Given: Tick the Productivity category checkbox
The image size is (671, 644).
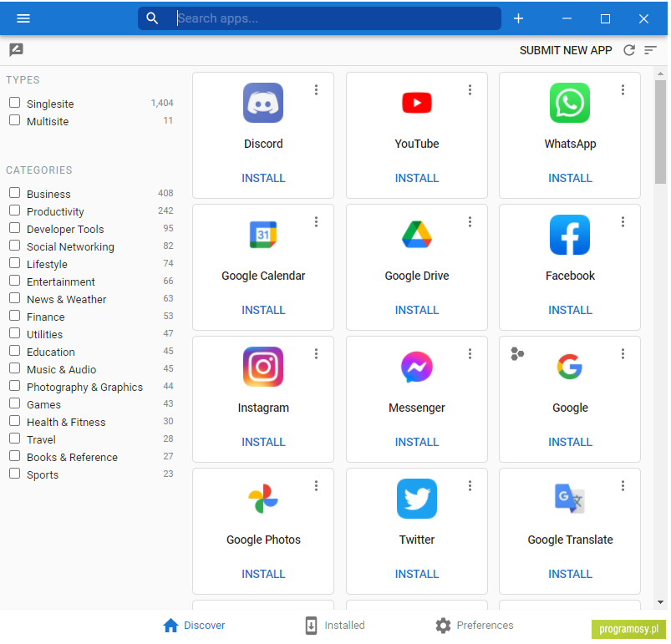Looking at the screenshot, I should (14, 210).
